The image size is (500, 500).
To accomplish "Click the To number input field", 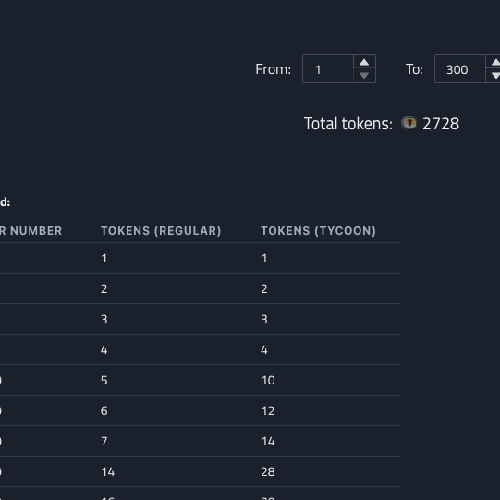I will [x=460, y=69].
